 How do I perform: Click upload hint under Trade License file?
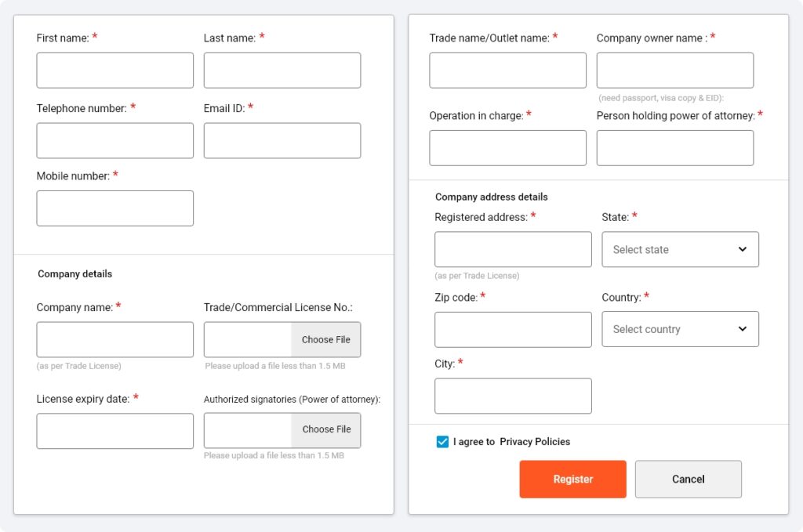275,366
